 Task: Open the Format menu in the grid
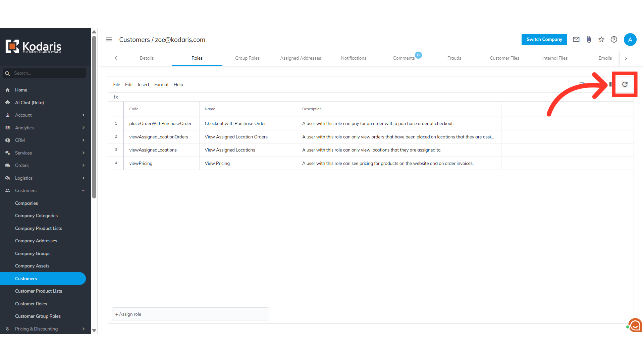coord(161,85)
